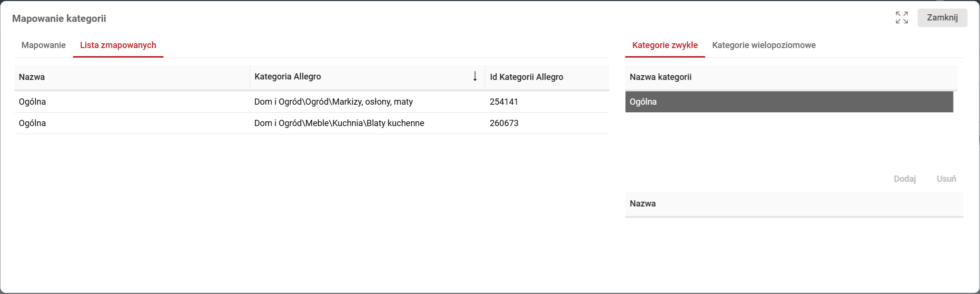Click the Nazwa kategorii column header
The height and width of the screenshot is (294, 980).
[660, 77]
